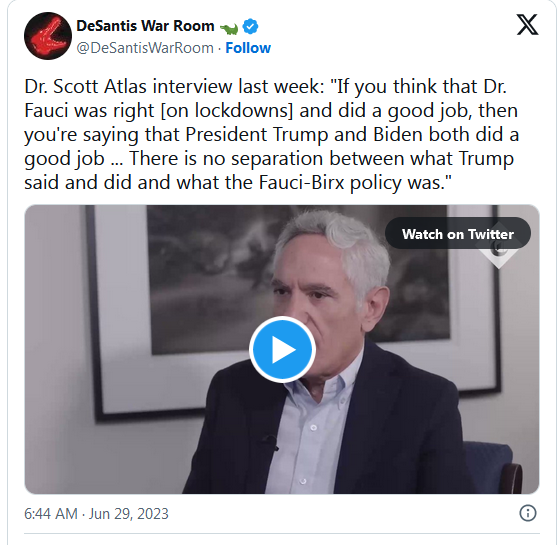Click the man's white shirt in the video preview
This screenshot has width=560, height=545.
[305, 434]
